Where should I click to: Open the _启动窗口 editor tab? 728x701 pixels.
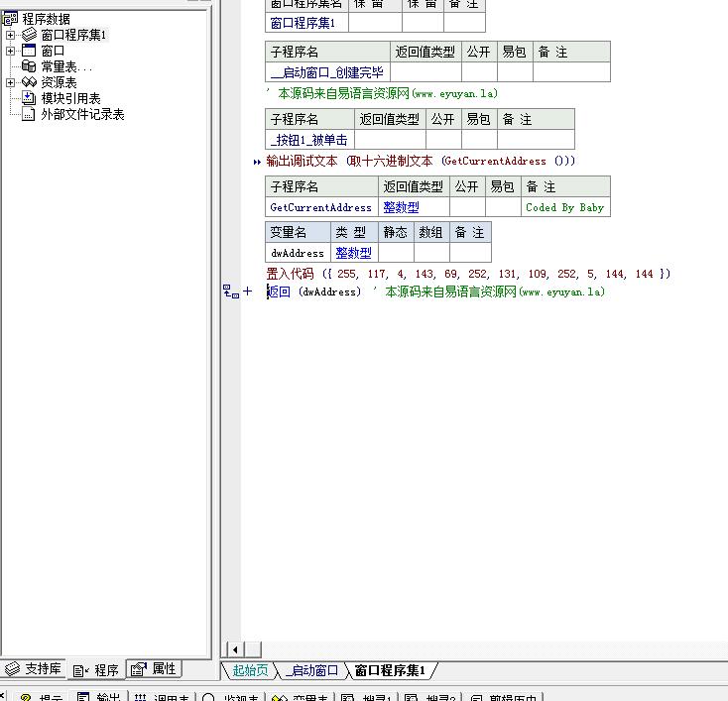coord(311,670)
